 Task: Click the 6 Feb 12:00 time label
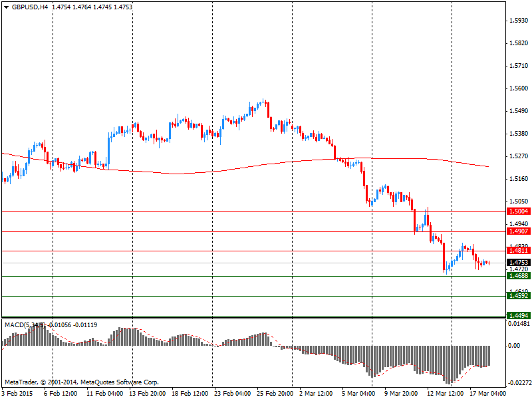61,393
